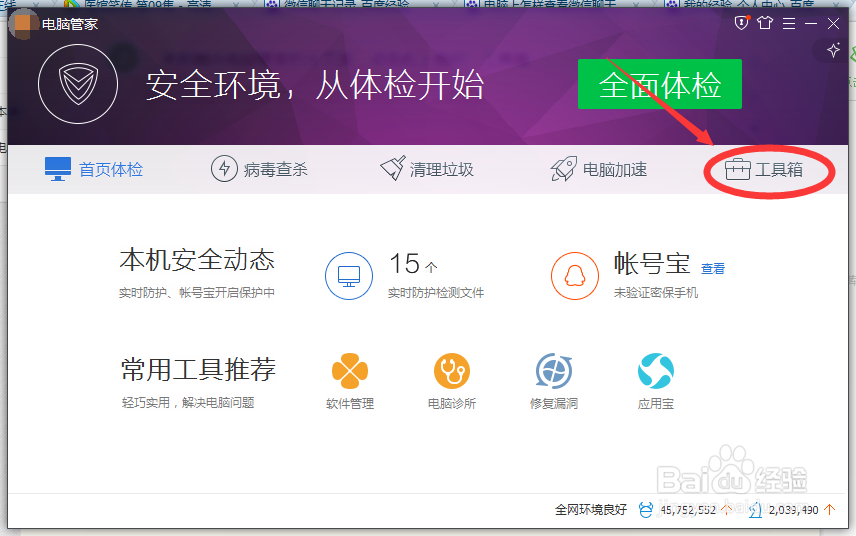Click the 常用工具推荐 heading

point(198,370)
